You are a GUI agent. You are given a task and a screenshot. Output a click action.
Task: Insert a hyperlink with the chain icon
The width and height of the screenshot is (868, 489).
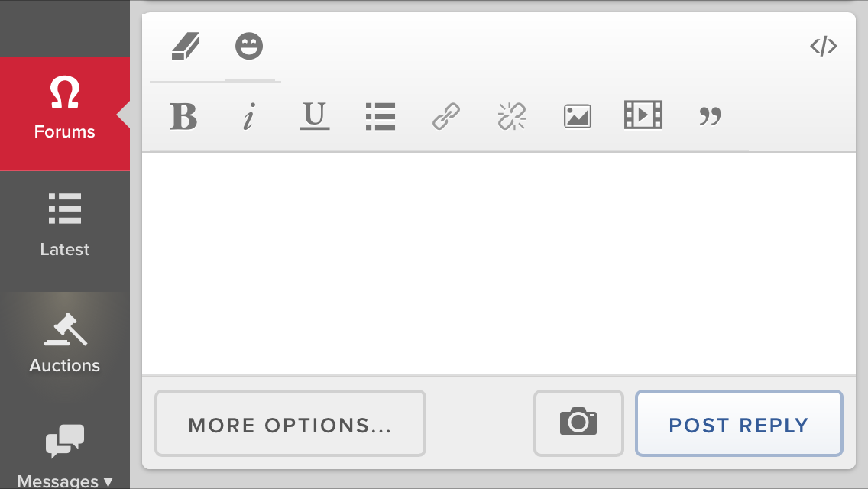click(446, 117)
